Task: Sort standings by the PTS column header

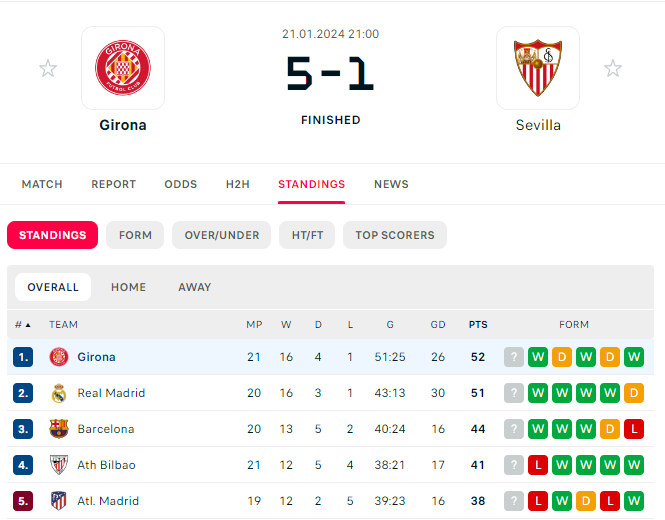Action: coord(478,325)
